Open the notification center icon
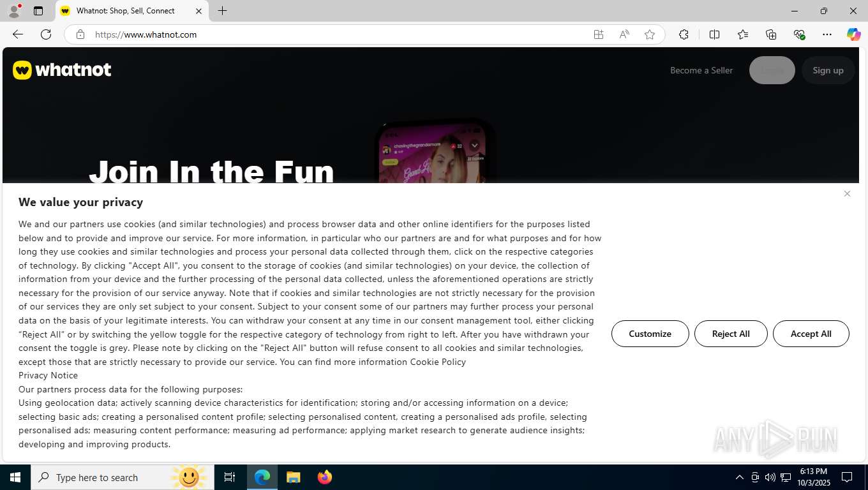 click(847, 477)
